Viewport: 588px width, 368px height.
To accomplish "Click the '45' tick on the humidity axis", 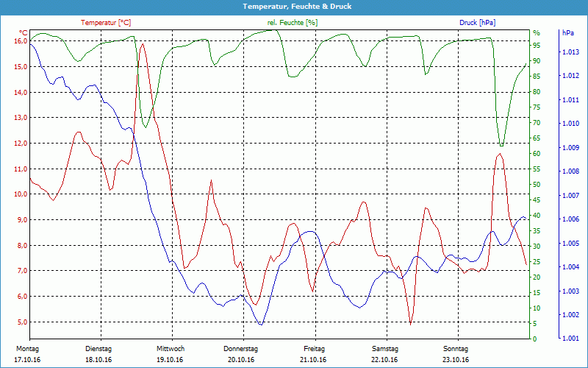I will click(537, 200).
